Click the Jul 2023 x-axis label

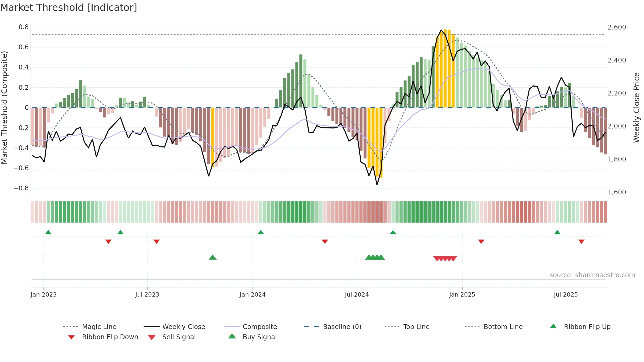tap(147, 294)
